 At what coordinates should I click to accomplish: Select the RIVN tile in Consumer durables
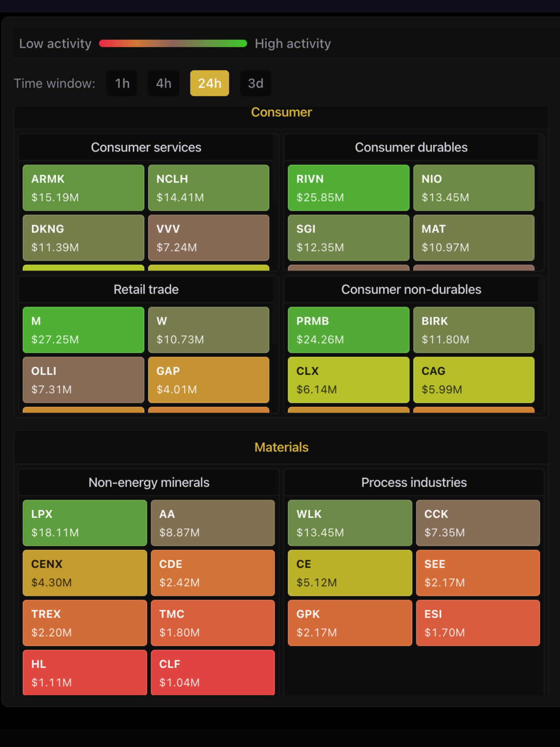click(348, 188)
